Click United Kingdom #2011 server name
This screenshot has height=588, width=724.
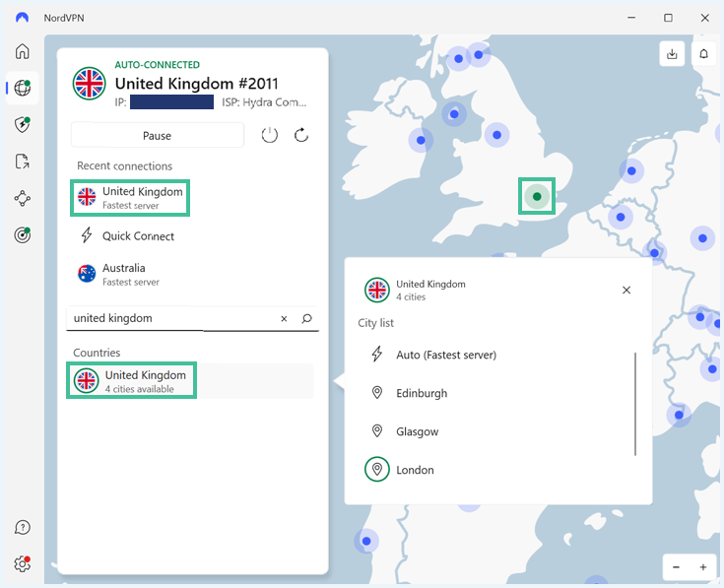tap(196, 84)
